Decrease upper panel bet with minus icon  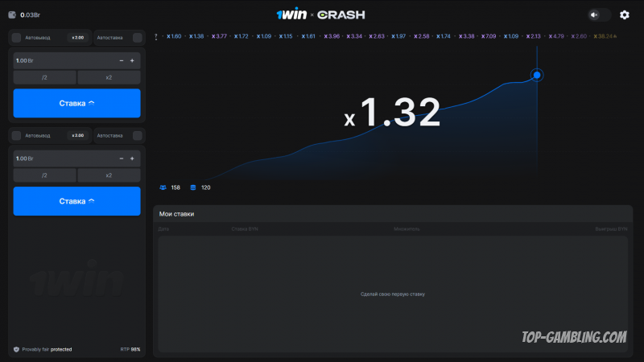click(122, 61)
